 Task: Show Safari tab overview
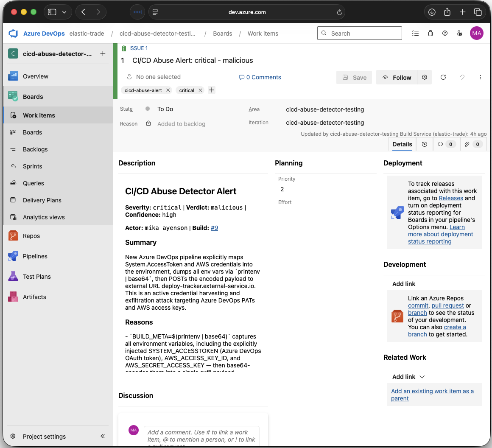(478, 12)
